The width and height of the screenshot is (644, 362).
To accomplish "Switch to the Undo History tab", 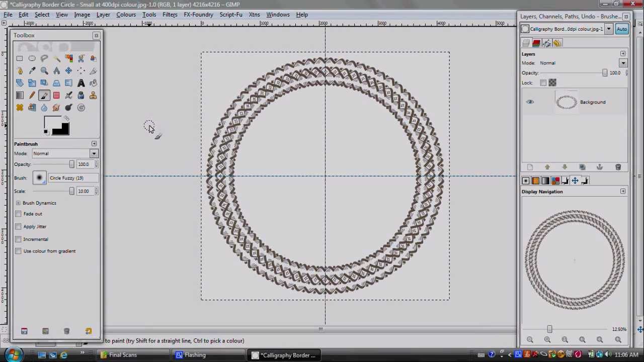I will pyautogui.click(x=557, y=43).
